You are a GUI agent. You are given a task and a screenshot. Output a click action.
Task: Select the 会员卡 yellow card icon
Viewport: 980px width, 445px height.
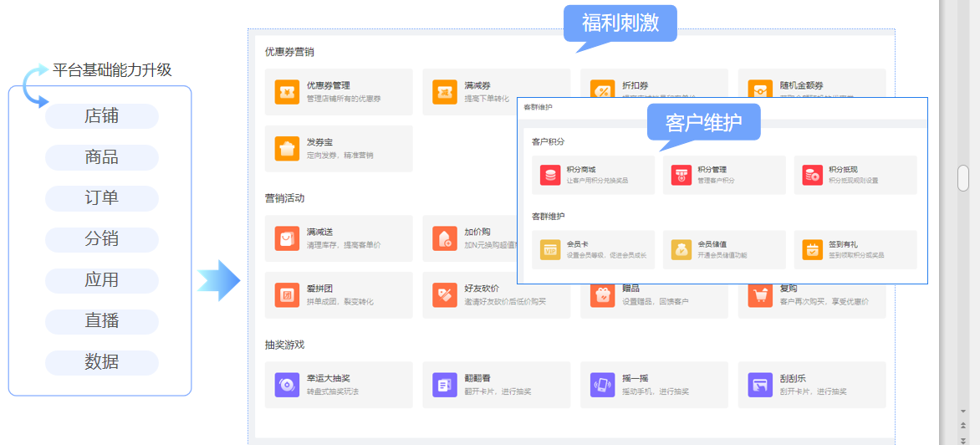pyautogui.click(x=550, y=249)
